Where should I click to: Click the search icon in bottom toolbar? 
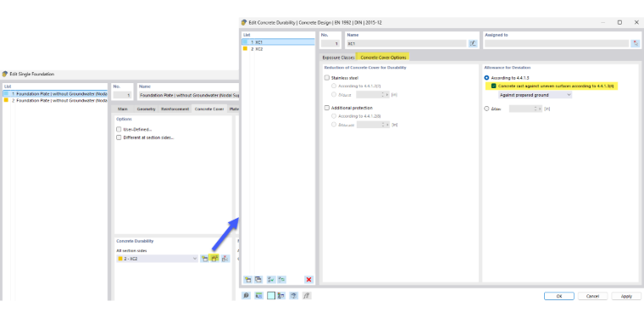(x=246, y=295)
